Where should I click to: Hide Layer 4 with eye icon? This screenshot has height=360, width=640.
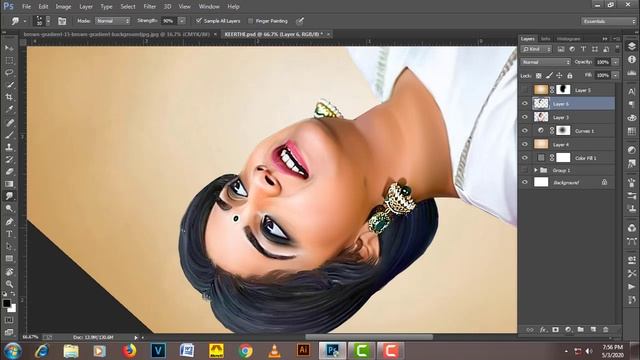point(525,144)
